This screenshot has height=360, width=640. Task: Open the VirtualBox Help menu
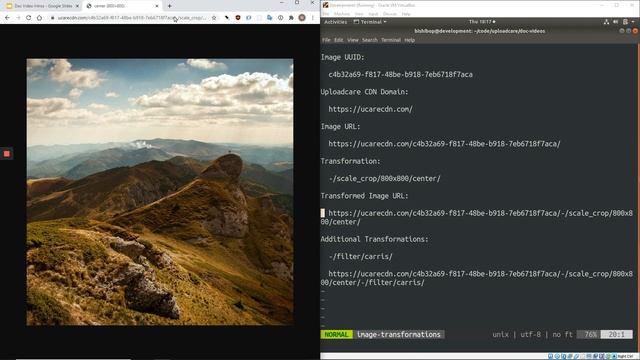[x=406, y=14]
